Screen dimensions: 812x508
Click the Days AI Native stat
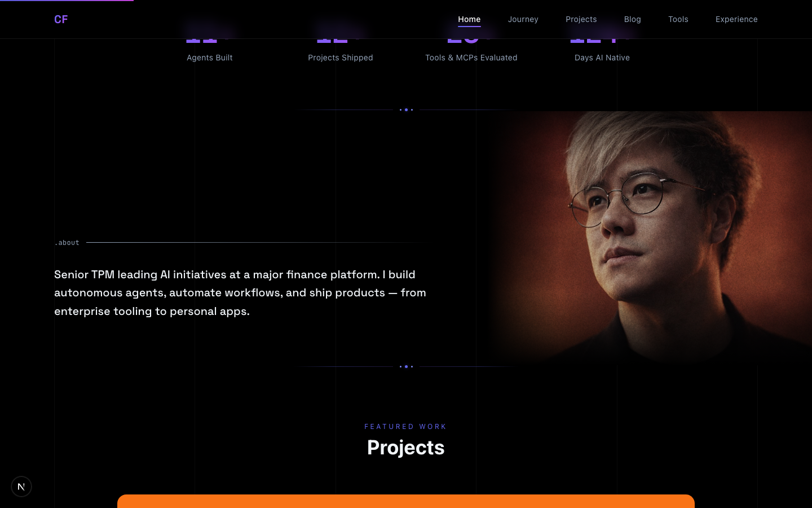tap(602, 58)
